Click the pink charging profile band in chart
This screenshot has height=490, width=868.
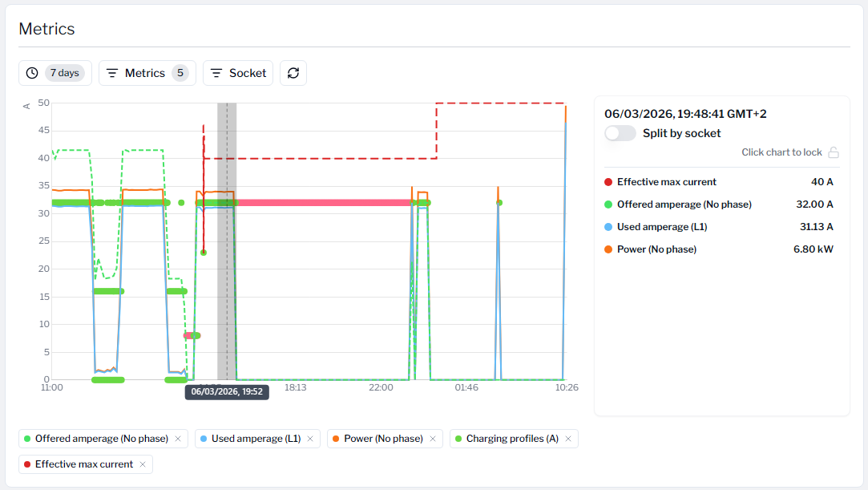pos(321,203)
